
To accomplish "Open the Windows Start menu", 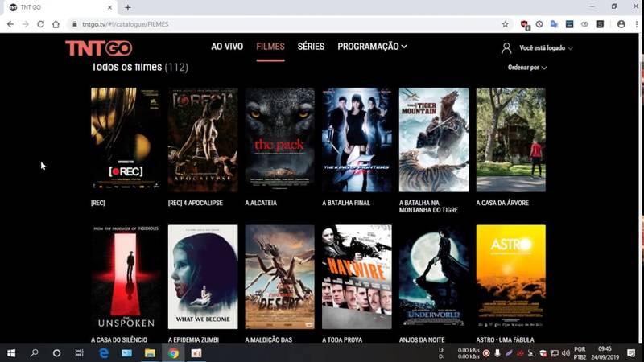I will (11, 353).
